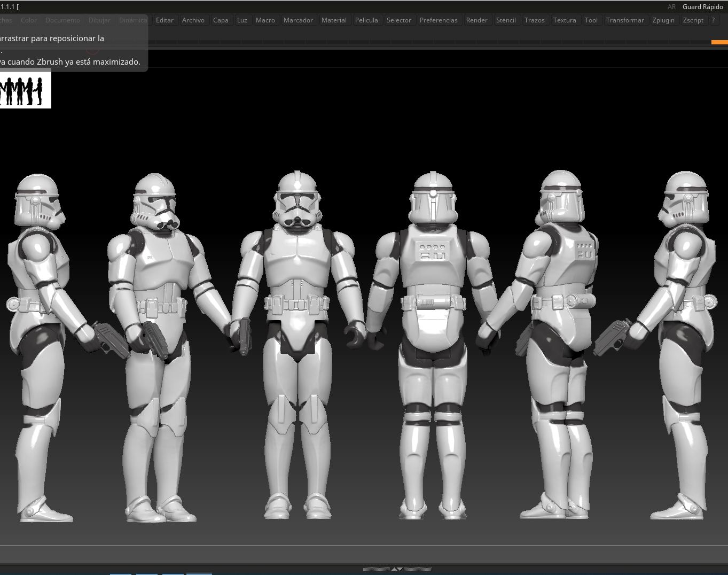This screenshot has width=728, height=575.
Task: Click the Pelicula menu
Action: click(x=366, y=20)
